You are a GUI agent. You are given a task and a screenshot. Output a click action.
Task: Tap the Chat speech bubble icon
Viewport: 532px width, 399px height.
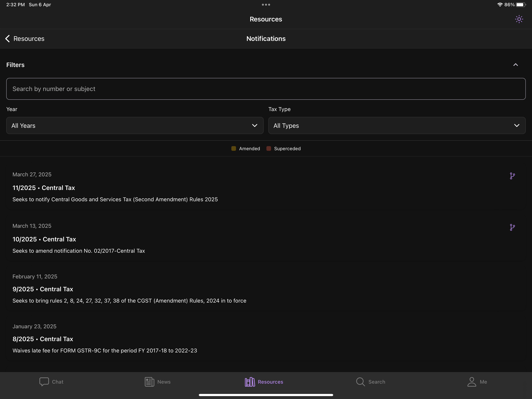[x=44, y=382]
